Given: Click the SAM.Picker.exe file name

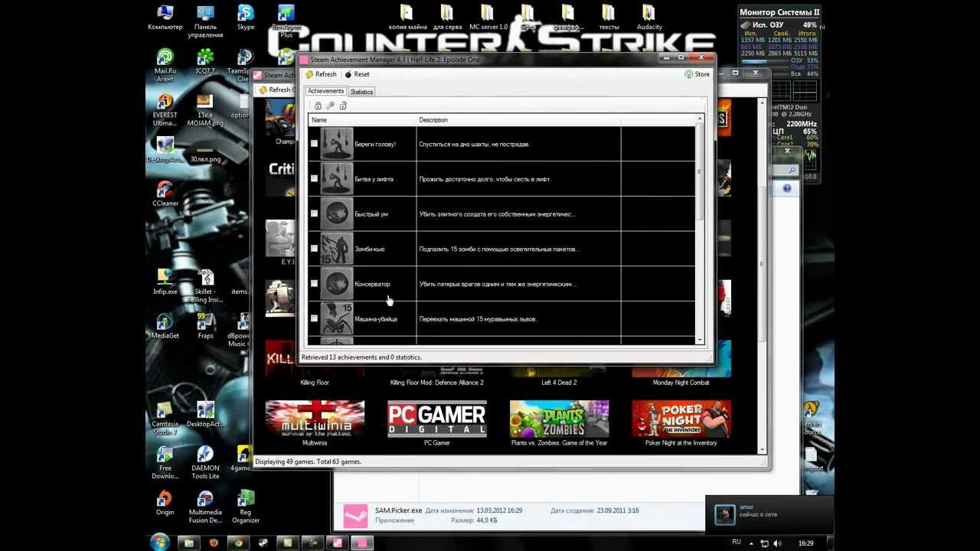Looking at the screenshot, I should tap(398, 510).
